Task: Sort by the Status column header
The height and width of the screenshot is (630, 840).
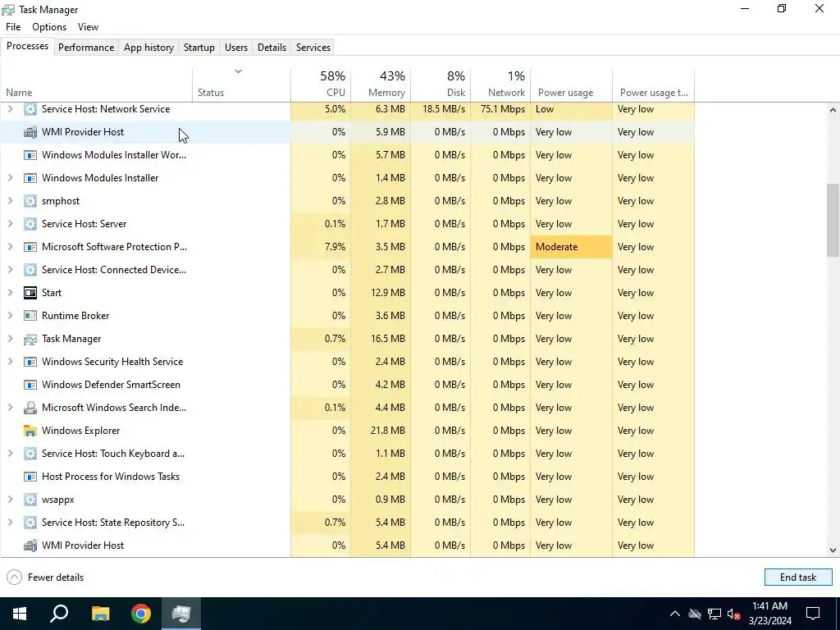Action: pos(242,84)
